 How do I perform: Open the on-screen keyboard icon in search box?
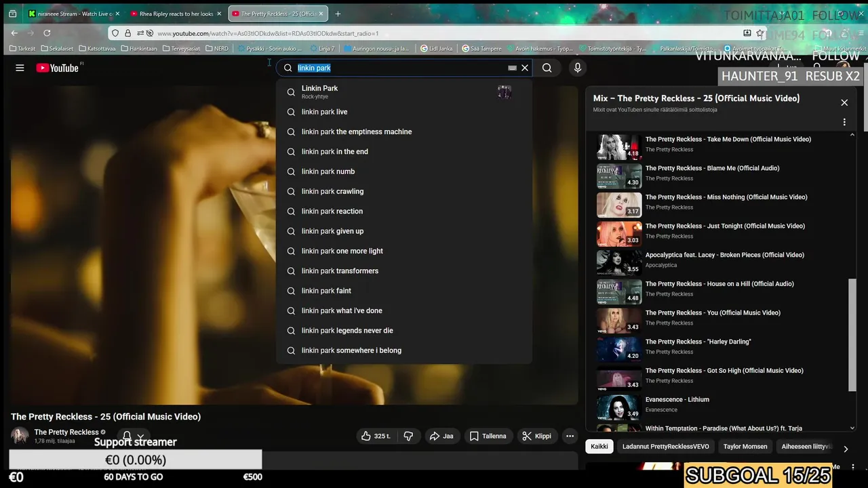point(513,68)
